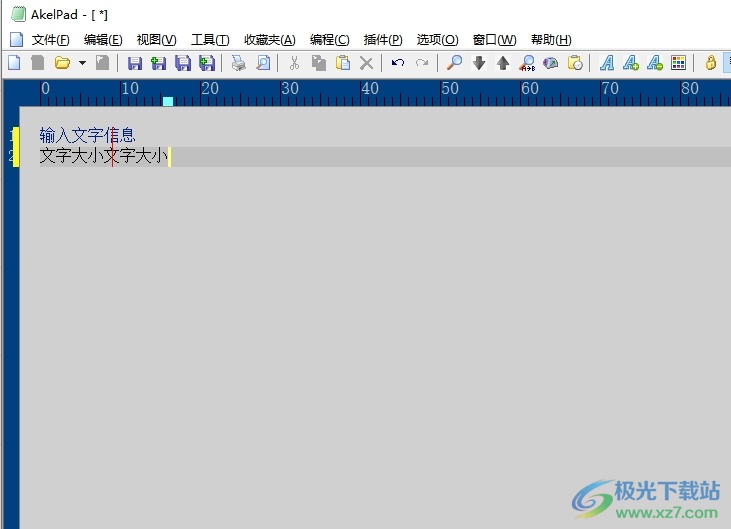Click Save All As double floppy with plus
The image size is (731, 529).
point(207,63)
